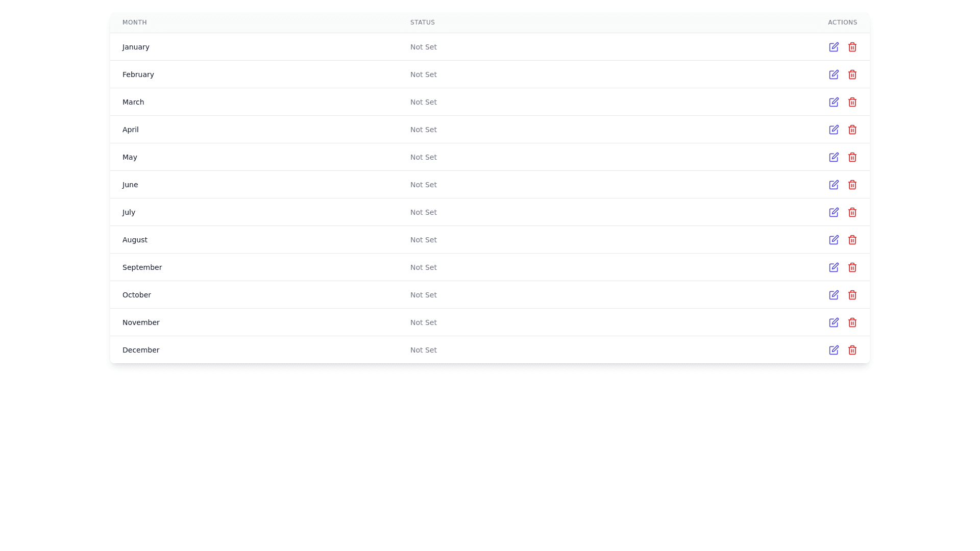Delete the December entry
This screenshot has height=551, width=980.
(852, 350)
